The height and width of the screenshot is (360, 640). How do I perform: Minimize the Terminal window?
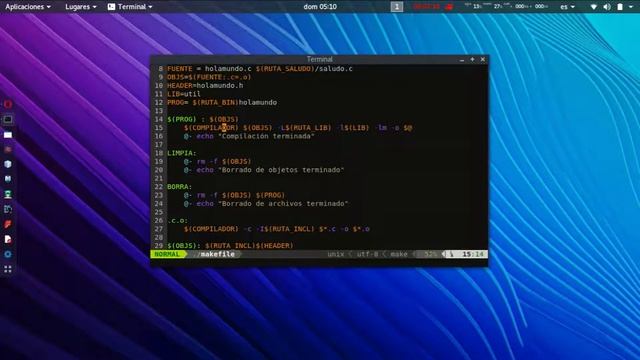462,60
